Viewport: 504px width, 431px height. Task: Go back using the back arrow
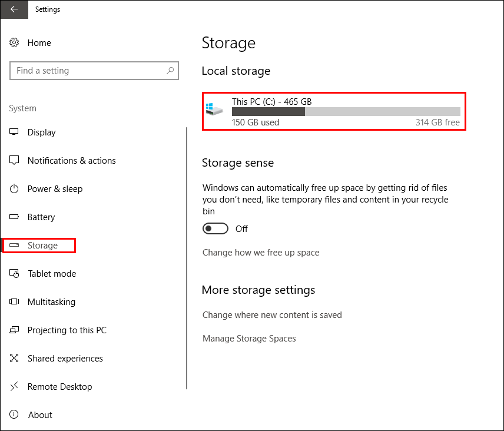(x=14, y=9)
